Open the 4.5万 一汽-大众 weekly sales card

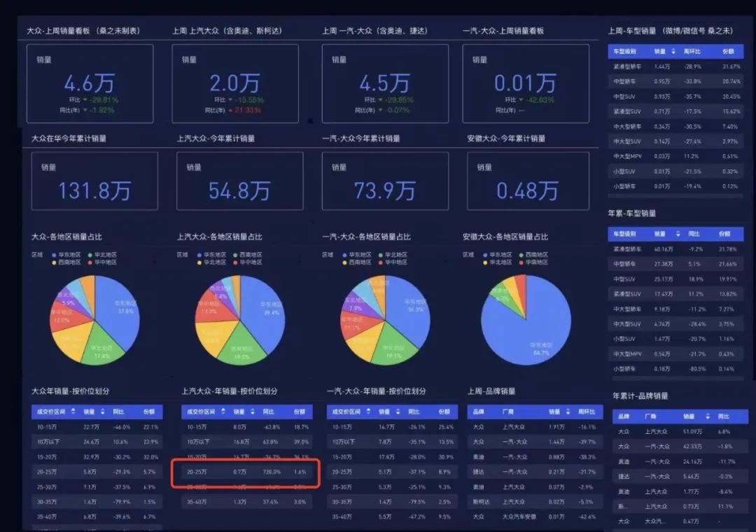point(385,83)
